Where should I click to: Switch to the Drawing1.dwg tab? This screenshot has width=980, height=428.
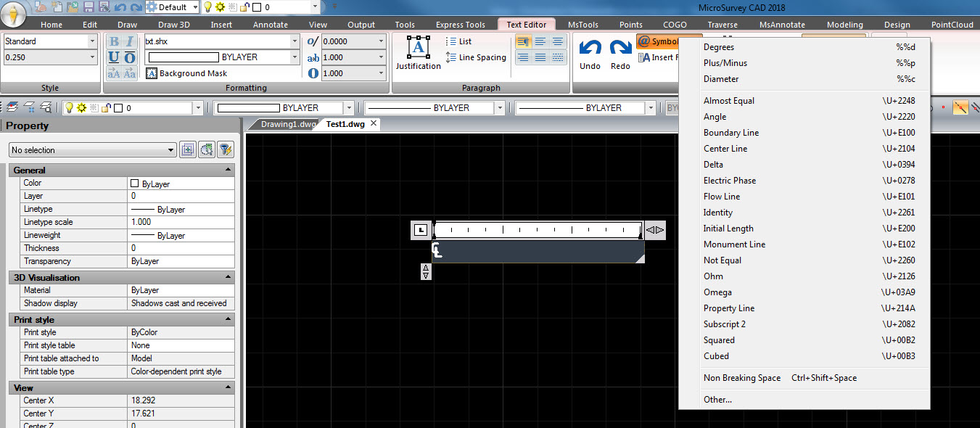tap(288, 124)
